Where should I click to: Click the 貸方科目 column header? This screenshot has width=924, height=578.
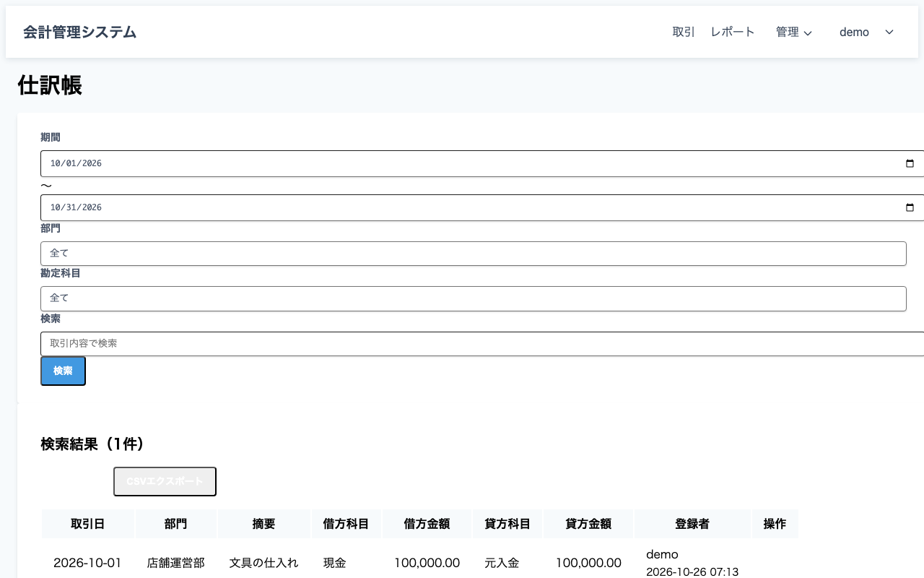507,524
